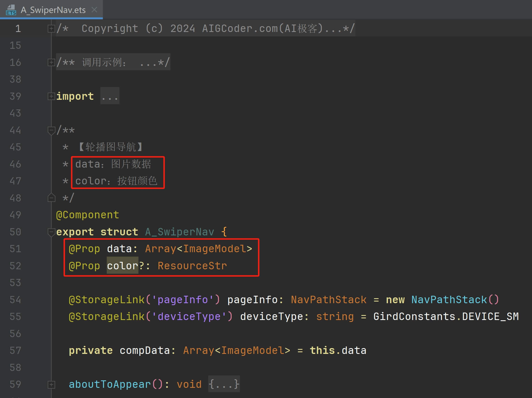Select the A_SwiperNav.ets editor tab
Screen dimensions: 532x398
(x=53, y=10)
